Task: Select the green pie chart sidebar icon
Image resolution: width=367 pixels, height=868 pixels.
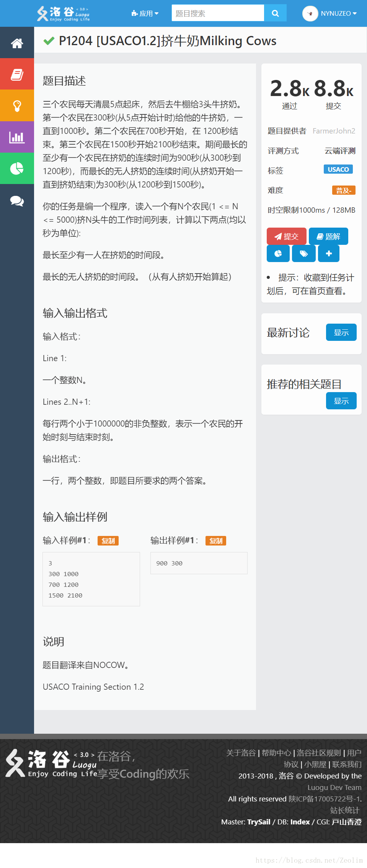Action: [x=17, y=168]
